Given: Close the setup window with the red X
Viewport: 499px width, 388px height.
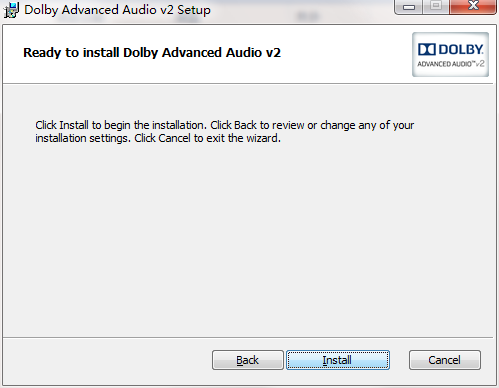Looking at the screenshot, I should pyautogui.click(x=473, y=6).
